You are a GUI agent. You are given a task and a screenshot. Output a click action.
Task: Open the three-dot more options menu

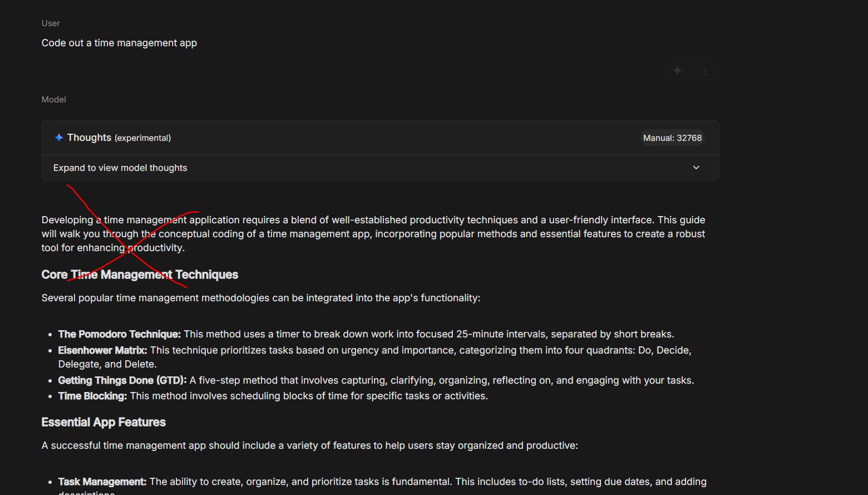[x=705, y=71]
